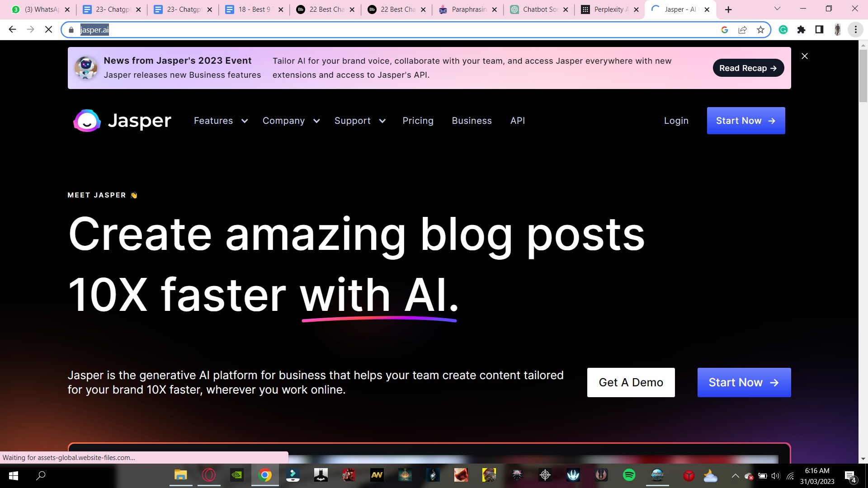Viewport: 868px width, 488px height.
Task: Click the Share page icon
Action: coord(742,30)
